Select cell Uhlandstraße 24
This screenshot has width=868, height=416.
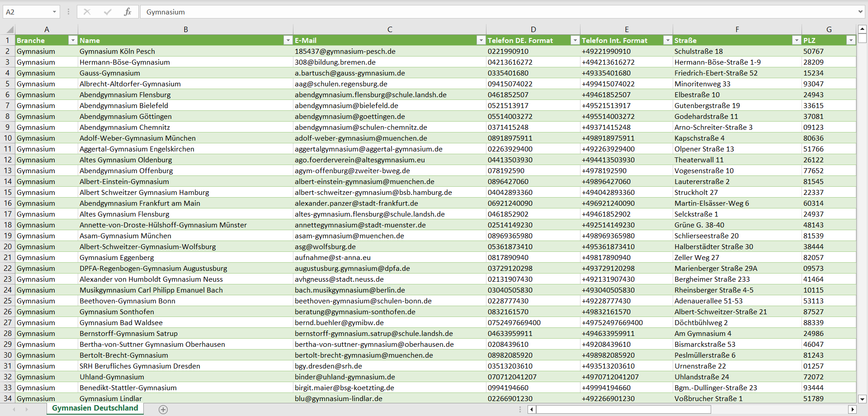pyautogui.click(x=737, y=377)
